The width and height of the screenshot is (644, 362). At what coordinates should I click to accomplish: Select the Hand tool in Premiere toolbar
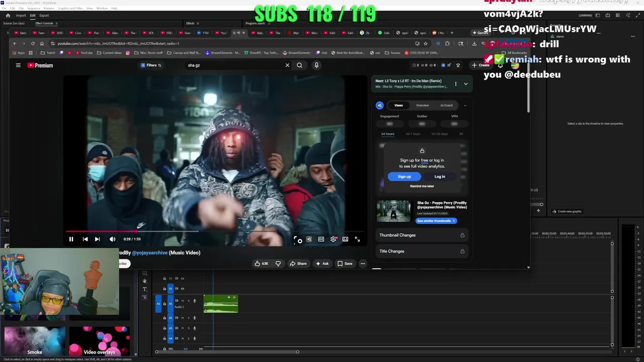[144, 281]
